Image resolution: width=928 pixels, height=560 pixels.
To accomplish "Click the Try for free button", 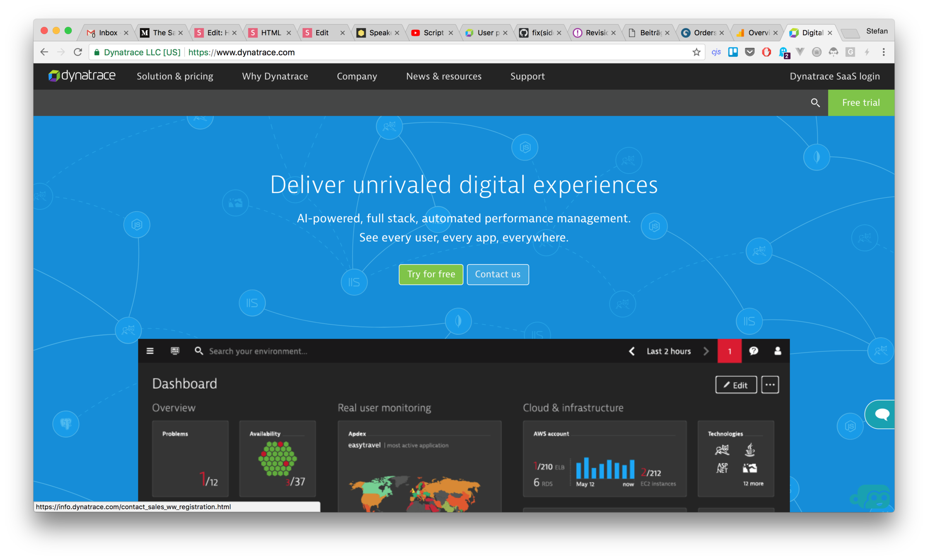I will pyautogui.click(x=431, y=274).
